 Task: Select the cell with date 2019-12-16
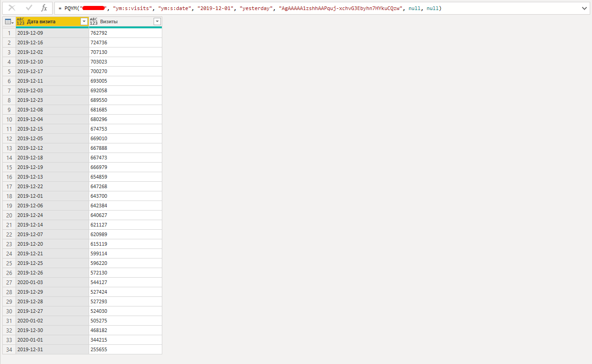pyautogui.click(x=52, y=42)
